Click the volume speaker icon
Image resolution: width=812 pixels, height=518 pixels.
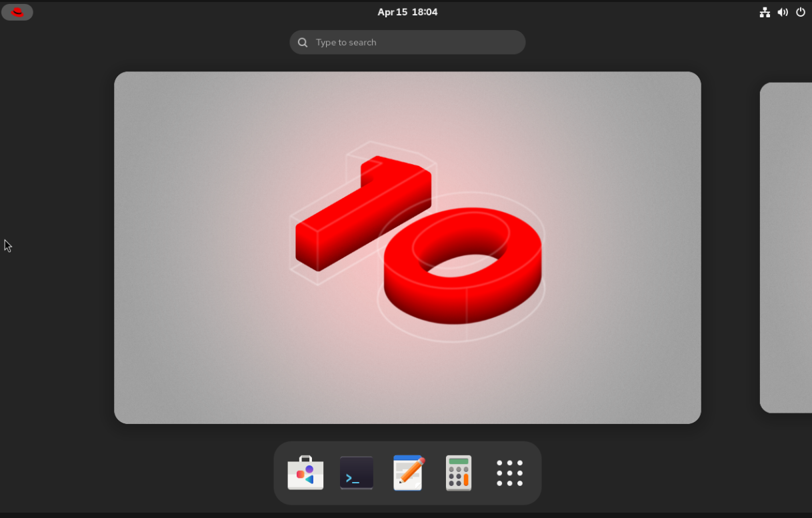(783, 12)
